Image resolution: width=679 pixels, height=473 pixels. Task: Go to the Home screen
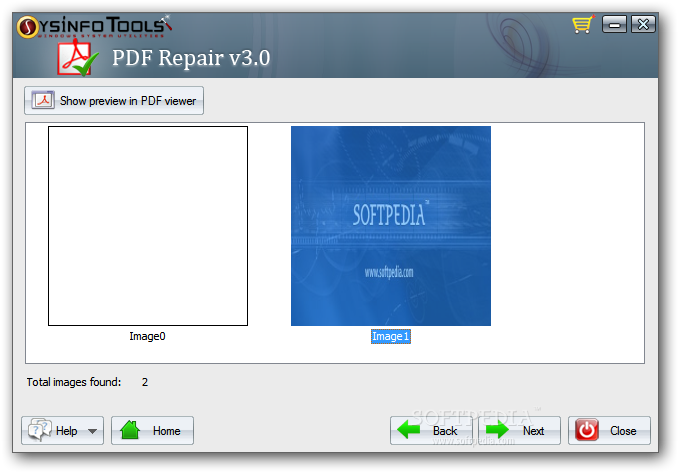click(x=152, y=431)
